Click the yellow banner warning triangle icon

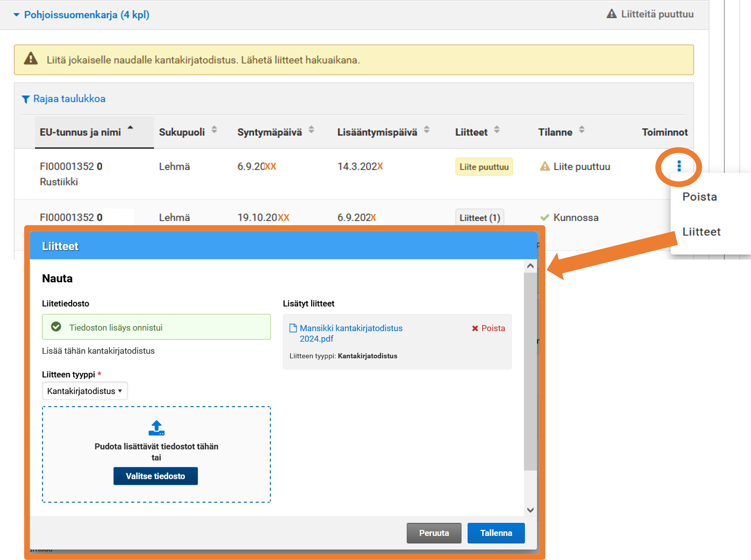(x=31, y=58)
